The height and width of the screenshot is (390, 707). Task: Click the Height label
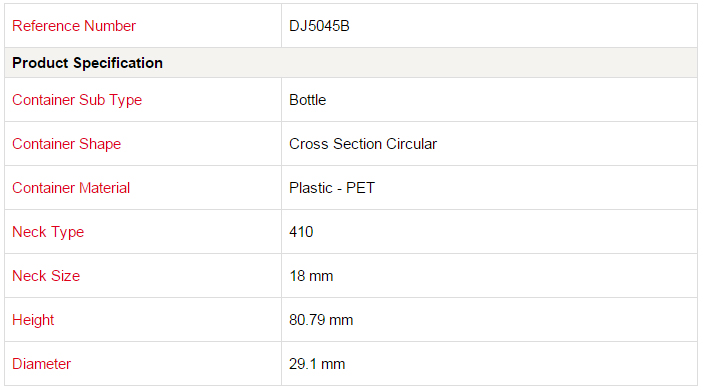33,320
